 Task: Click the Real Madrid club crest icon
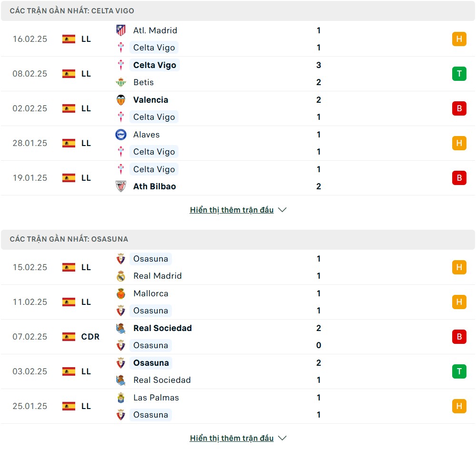[121, 276]
